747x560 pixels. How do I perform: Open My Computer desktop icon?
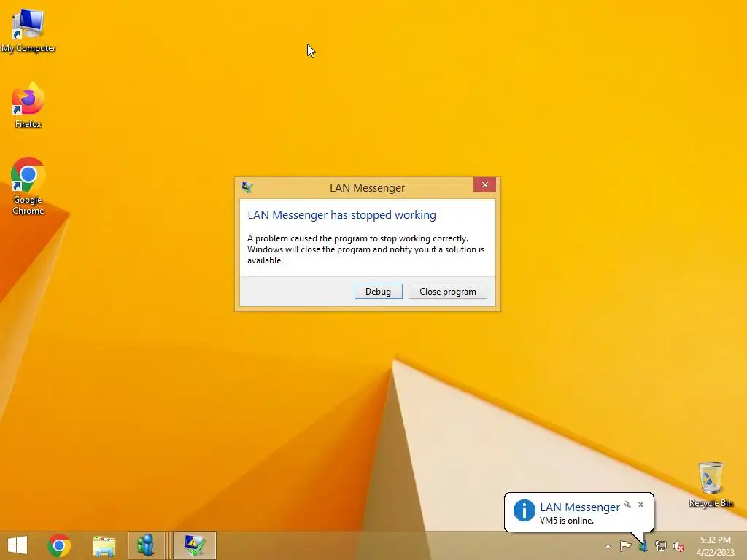click(28, 31)
